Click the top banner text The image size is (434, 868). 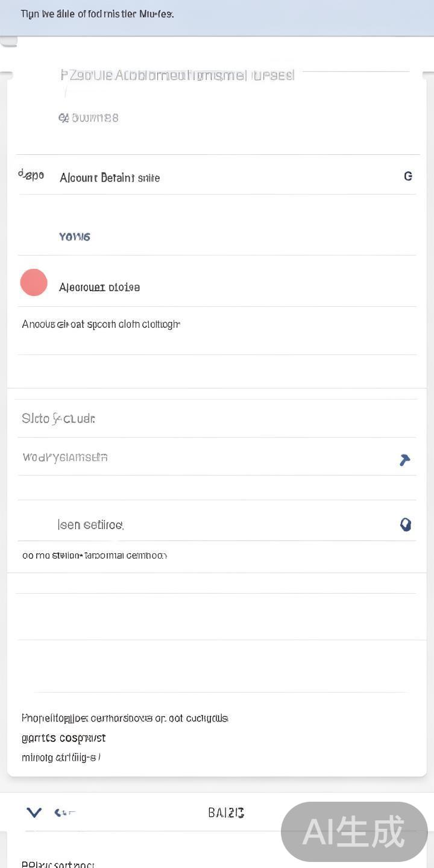[x=97, y=14]
